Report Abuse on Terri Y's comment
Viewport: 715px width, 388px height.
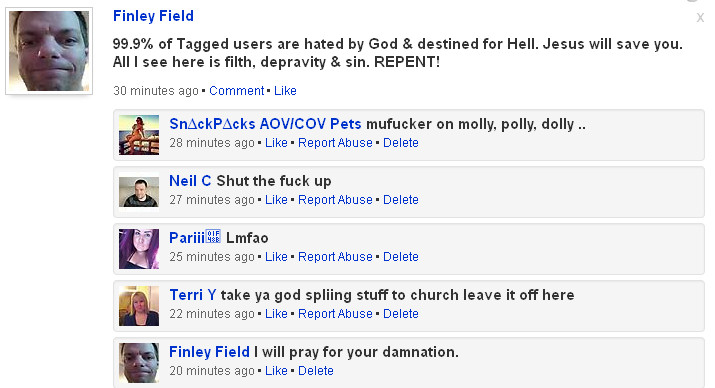point(335,314)
